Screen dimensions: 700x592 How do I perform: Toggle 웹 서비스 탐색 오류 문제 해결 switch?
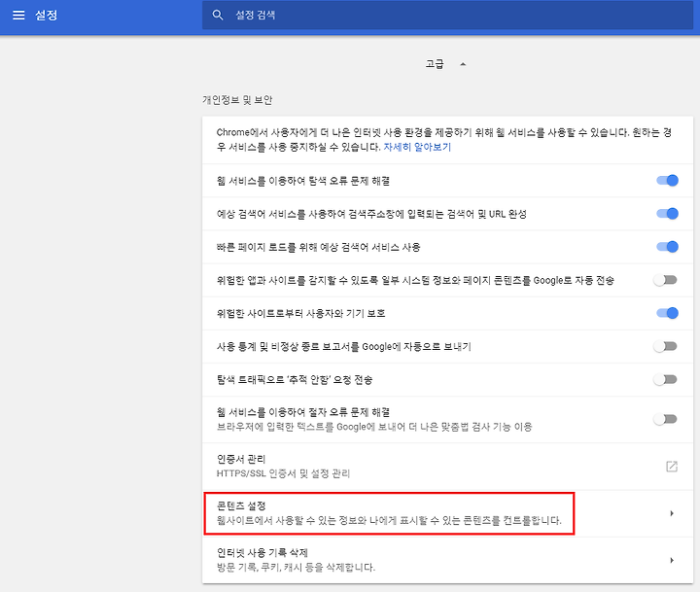tap(667, 181)
